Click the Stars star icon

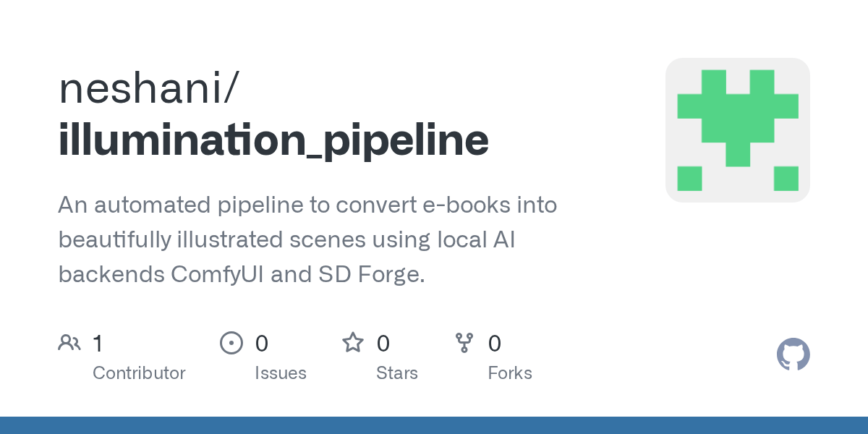tap(353, 342)
